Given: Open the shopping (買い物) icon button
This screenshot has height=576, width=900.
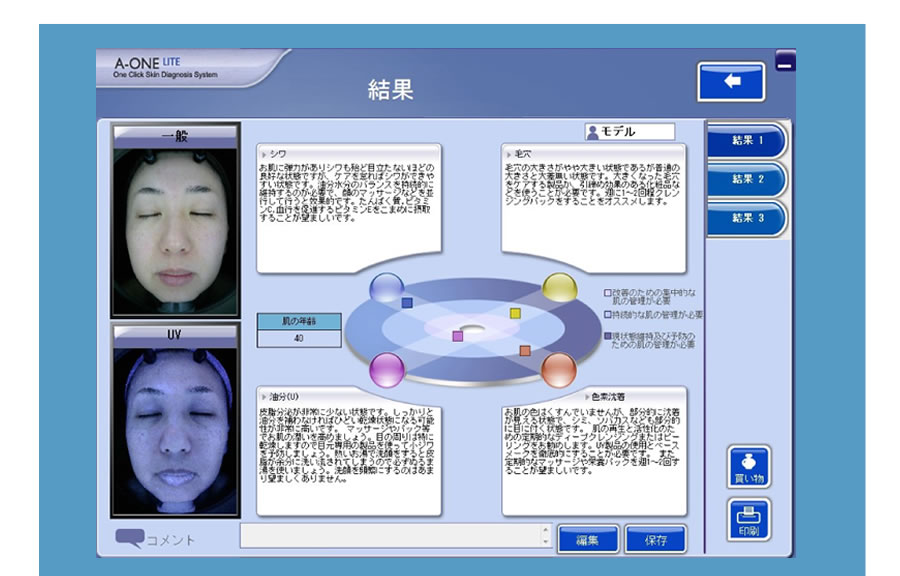Looking at the screenshot, I should pos(748,467).
